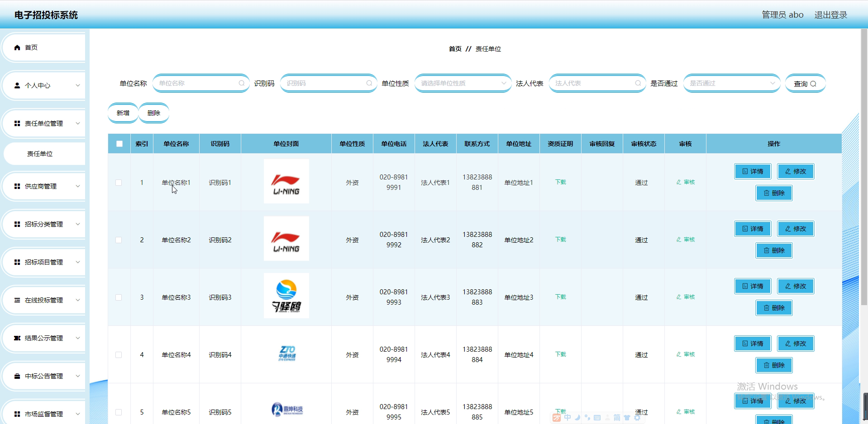Expand 供应商管理 menu chevron
The image size is (868, 424).
coord(78,186)
